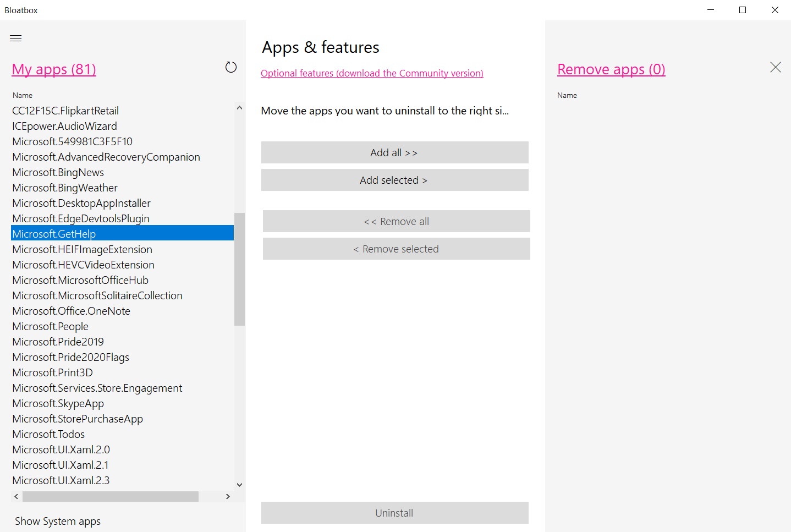
Task: Click the horizontal scrollbar right arrow
Action: point(228,496)
